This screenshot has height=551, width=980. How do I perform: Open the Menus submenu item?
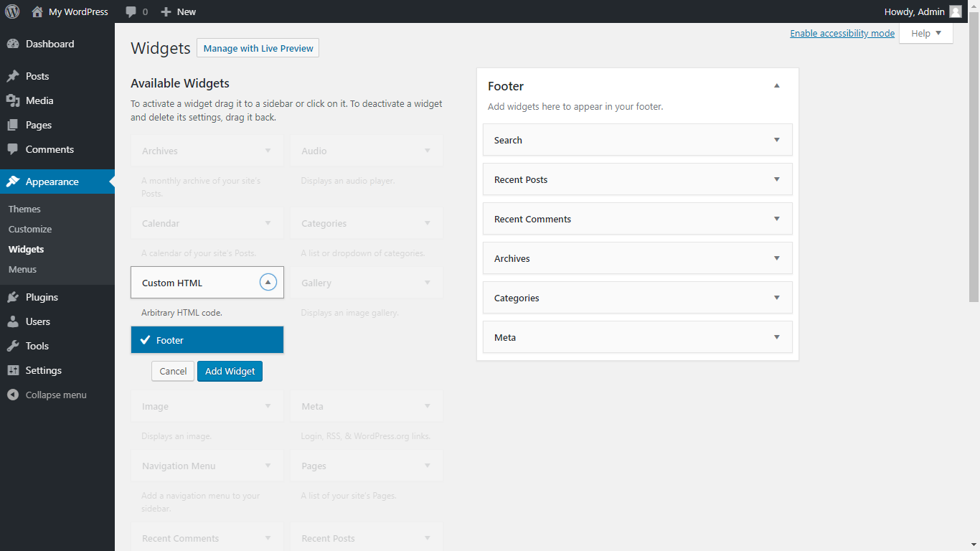click(22, 269)
